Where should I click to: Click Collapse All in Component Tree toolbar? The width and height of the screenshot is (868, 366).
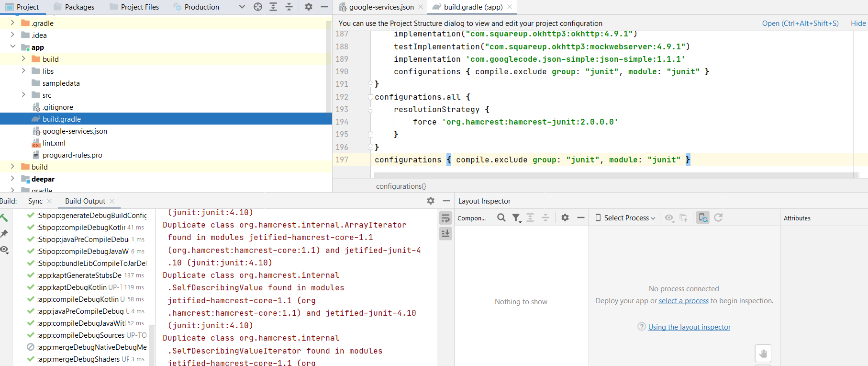coord(545,217)
